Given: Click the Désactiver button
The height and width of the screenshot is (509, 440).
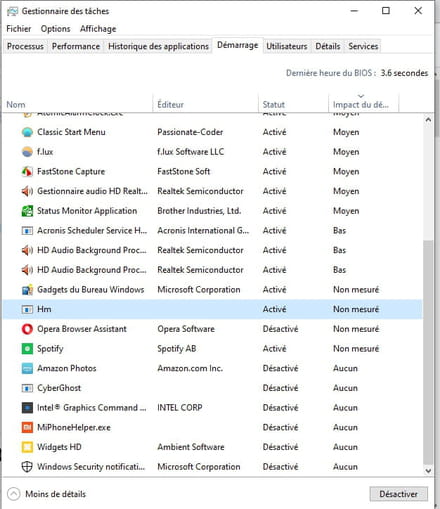Looking at the screenshot, I should [x=398, y=494].
